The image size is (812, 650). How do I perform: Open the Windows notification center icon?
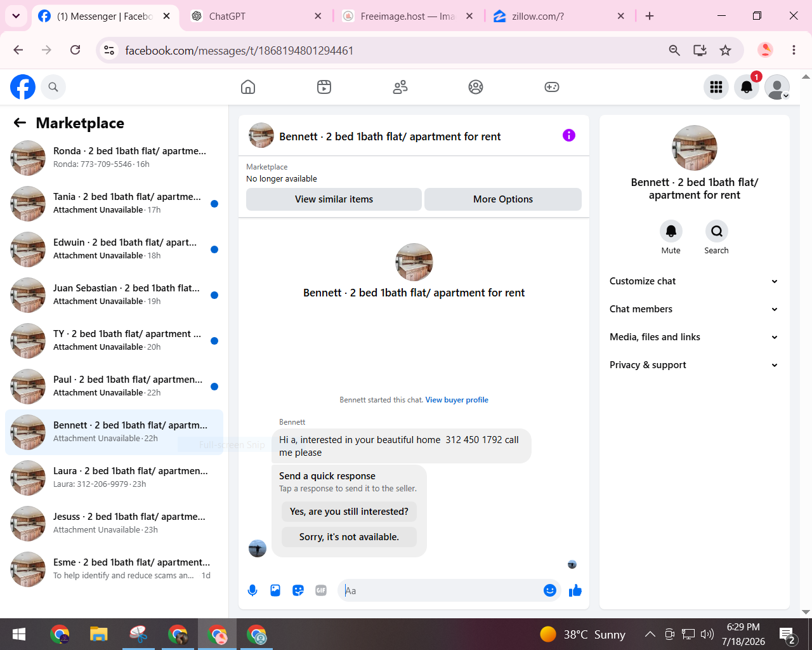pos(787,634)
